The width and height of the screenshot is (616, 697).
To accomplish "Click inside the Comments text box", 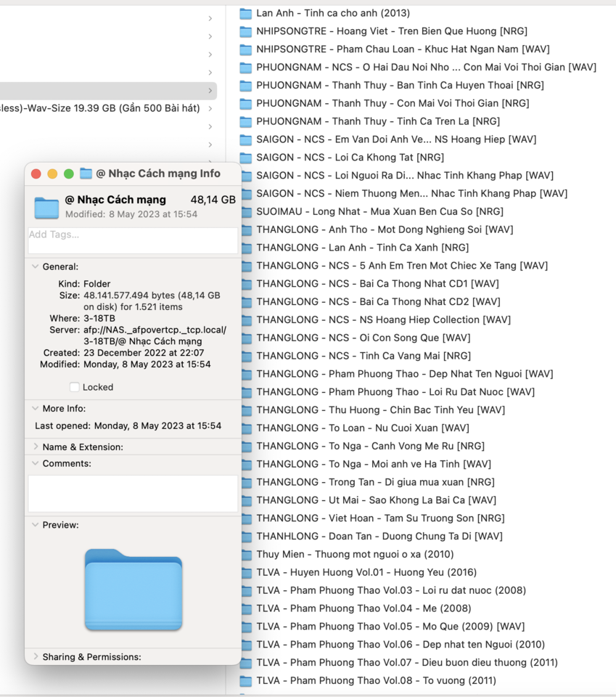I will coord(133,494).
